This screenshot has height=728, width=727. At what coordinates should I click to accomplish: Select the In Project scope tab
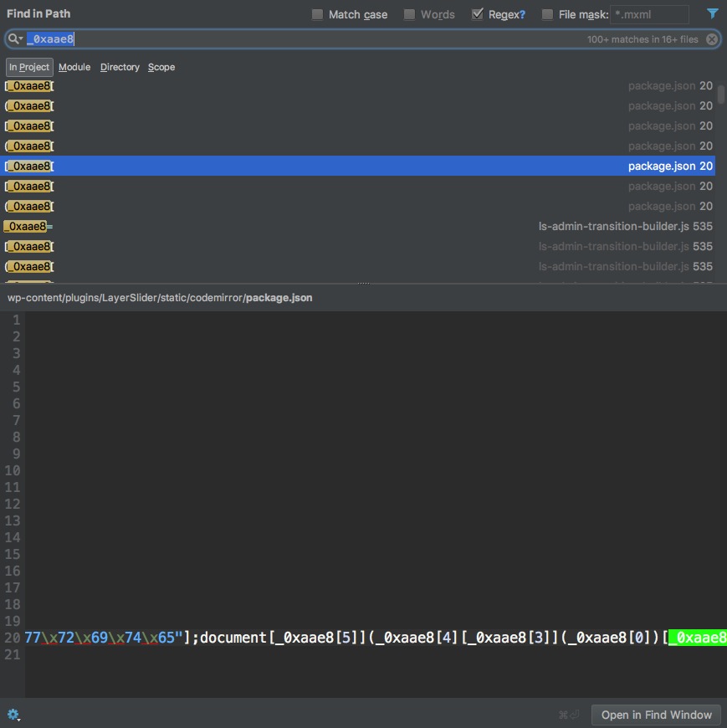click(29, 67)
